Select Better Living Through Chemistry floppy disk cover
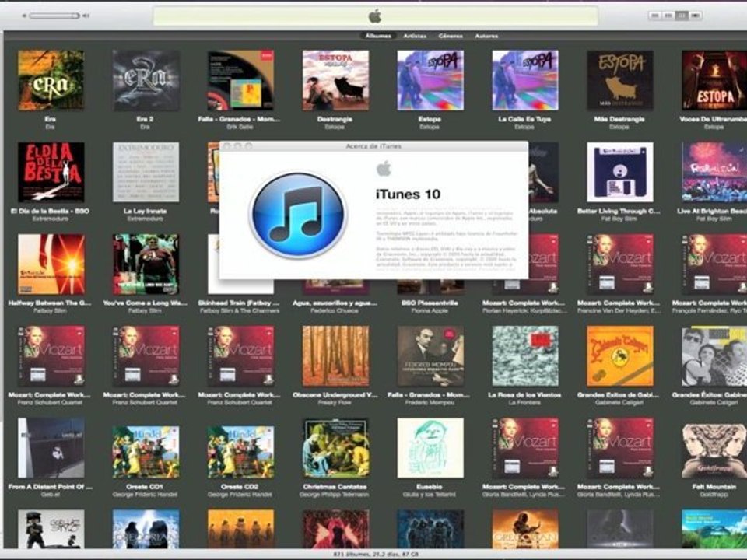This screenshot has width=747, height=560. point(620,172)
